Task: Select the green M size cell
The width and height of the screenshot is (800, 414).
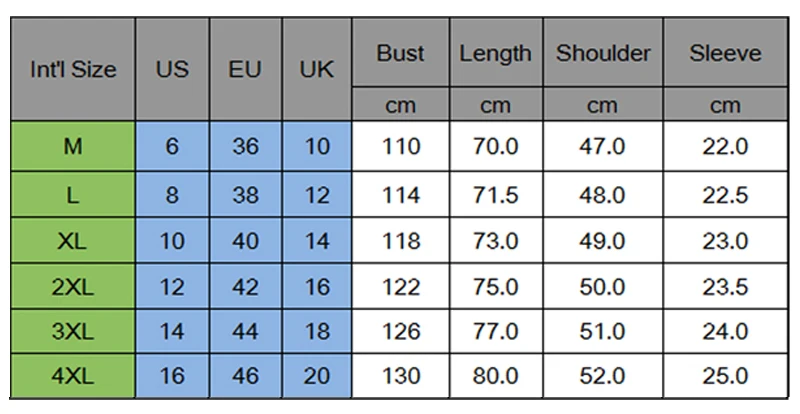Action: click(73, 147)
